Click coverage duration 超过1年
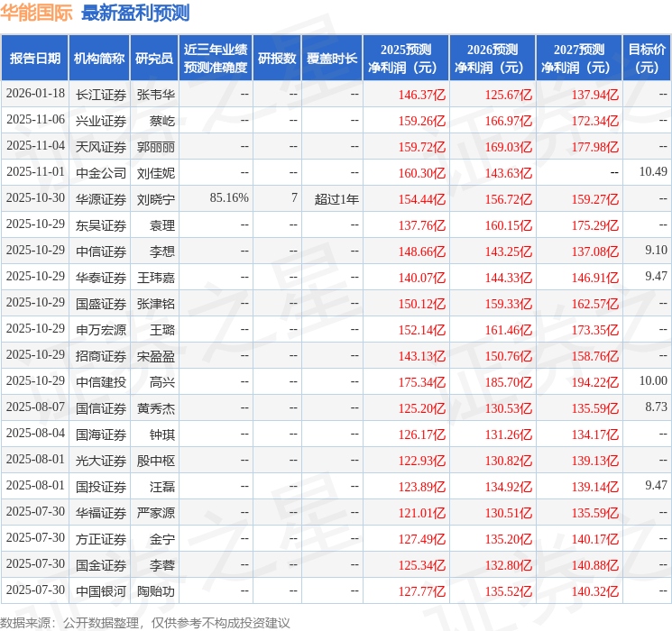Image resolution: width=672 pixels, height=631 pixels. [336, 199]
